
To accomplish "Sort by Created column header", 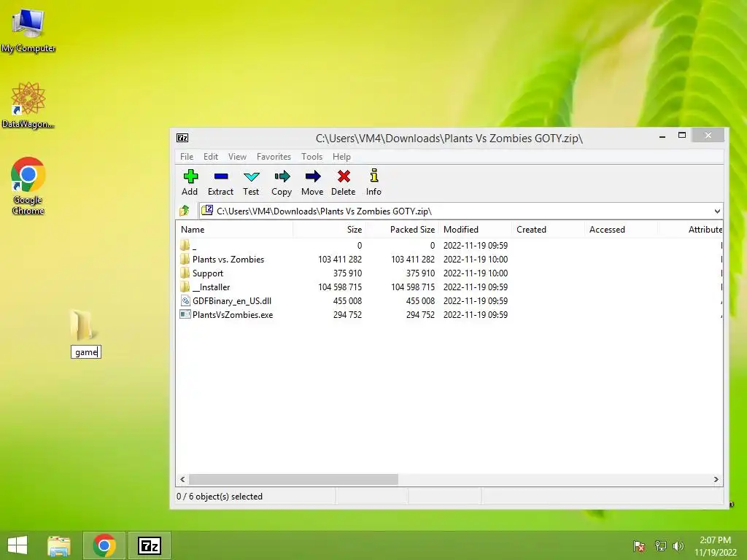I will pyautogui.click(x=548, y=230).
